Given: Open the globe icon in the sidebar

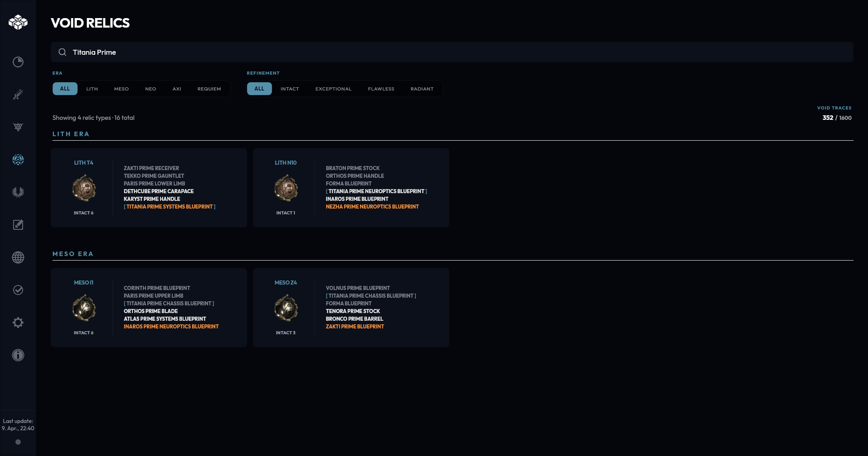Looking at the screenshot, I should 18,257.
